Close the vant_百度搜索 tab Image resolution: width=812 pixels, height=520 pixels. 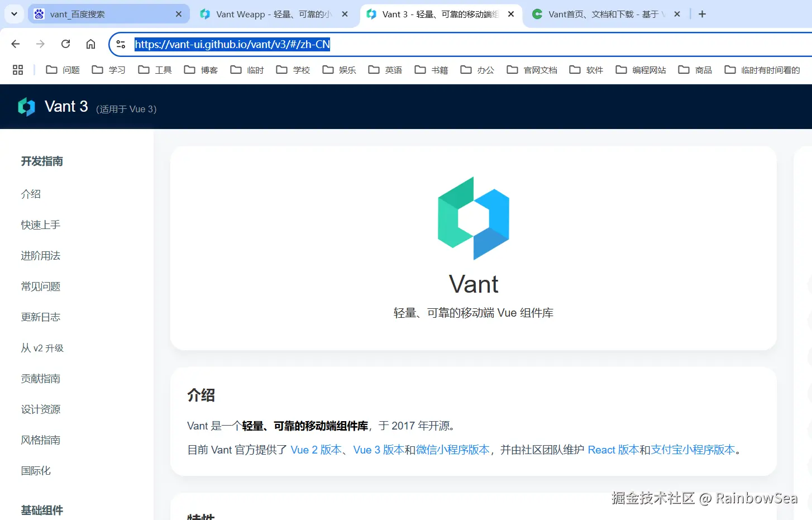coord(179,14)
